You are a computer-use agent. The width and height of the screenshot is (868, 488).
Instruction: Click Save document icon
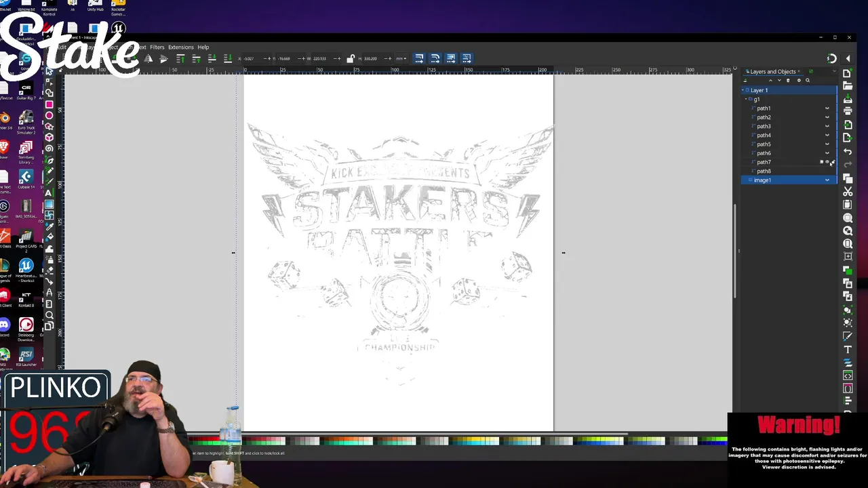tap(847, 98)
